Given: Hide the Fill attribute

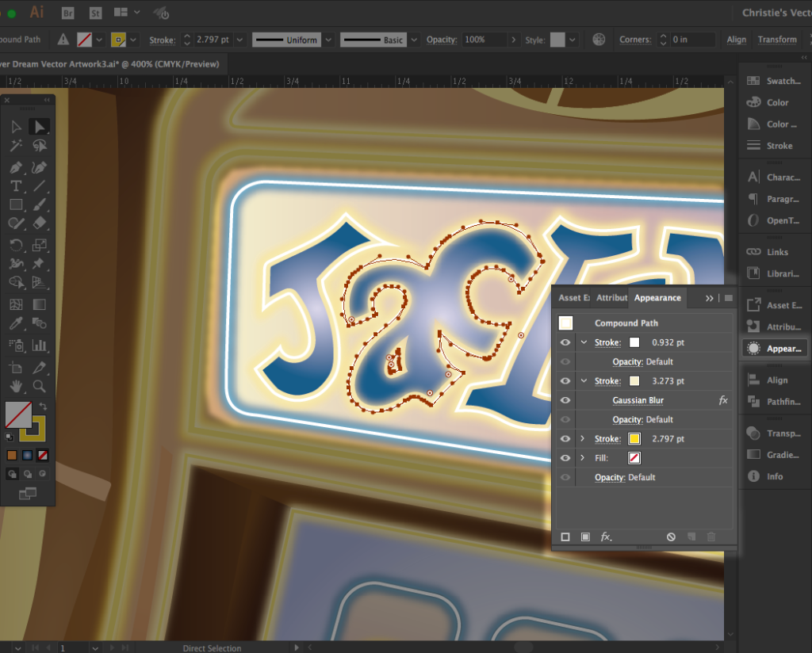Looking at the screenshot, I should [565, 458].
